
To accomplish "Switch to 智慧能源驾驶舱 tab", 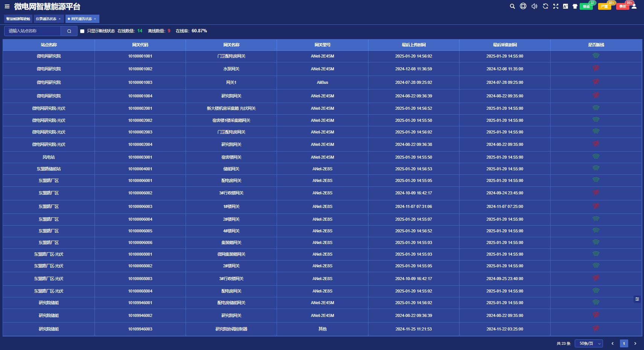I will tap(18, 19).
